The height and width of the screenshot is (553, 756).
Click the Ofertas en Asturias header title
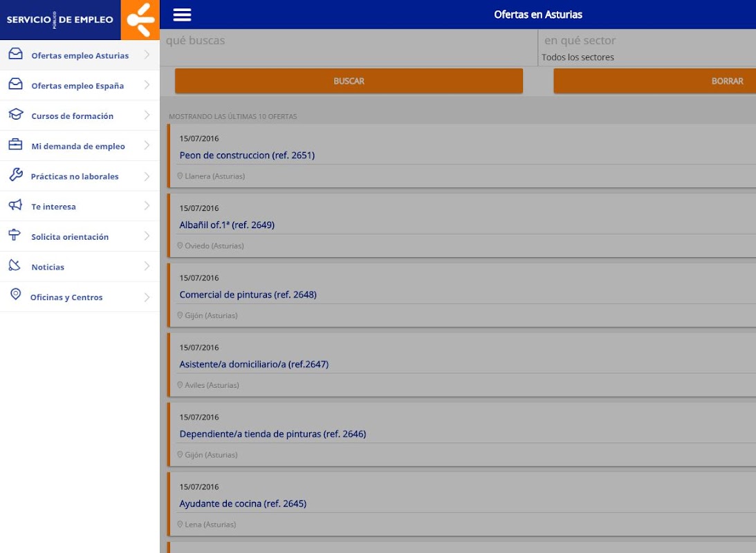point(537,15)
